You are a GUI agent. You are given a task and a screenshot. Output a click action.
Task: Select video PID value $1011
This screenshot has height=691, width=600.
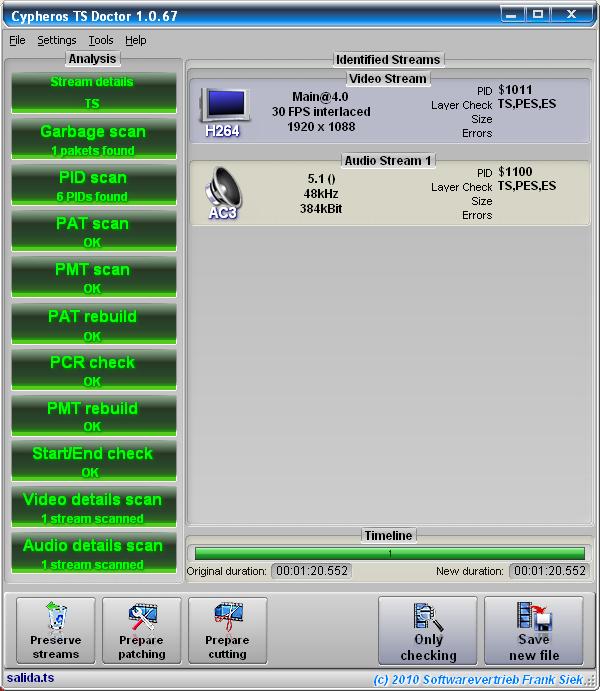pyautogui.click(x=515, y=90)
